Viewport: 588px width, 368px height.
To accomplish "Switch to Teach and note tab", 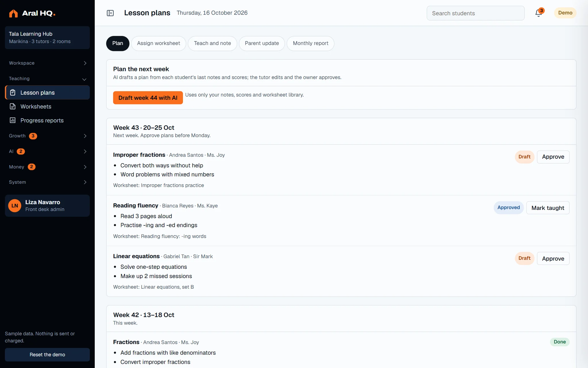I will tap(212, 43).
